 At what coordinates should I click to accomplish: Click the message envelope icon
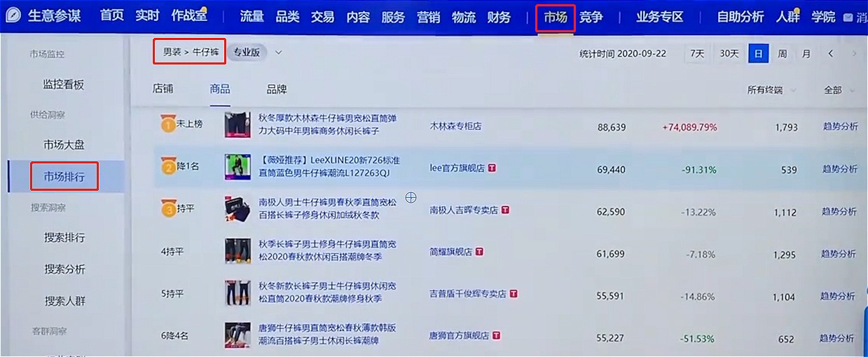(x=848, y=18)
